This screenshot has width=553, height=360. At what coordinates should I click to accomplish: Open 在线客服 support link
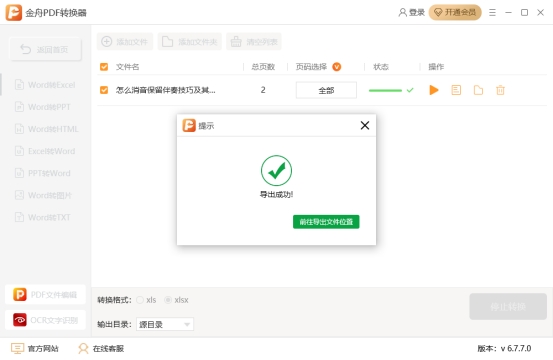click(x=101, y=348)
